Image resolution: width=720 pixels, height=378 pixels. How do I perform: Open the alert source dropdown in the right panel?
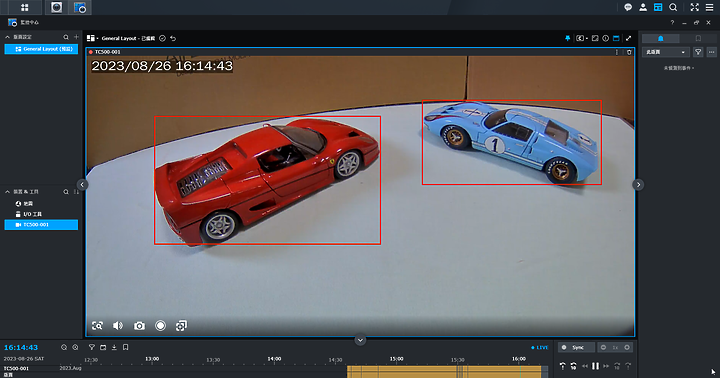click(665, 52)
